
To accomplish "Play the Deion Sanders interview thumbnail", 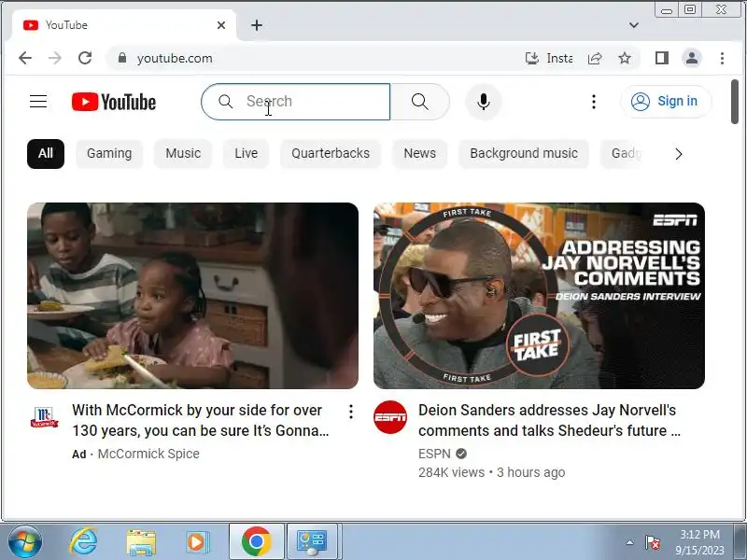I will point(539,296).
